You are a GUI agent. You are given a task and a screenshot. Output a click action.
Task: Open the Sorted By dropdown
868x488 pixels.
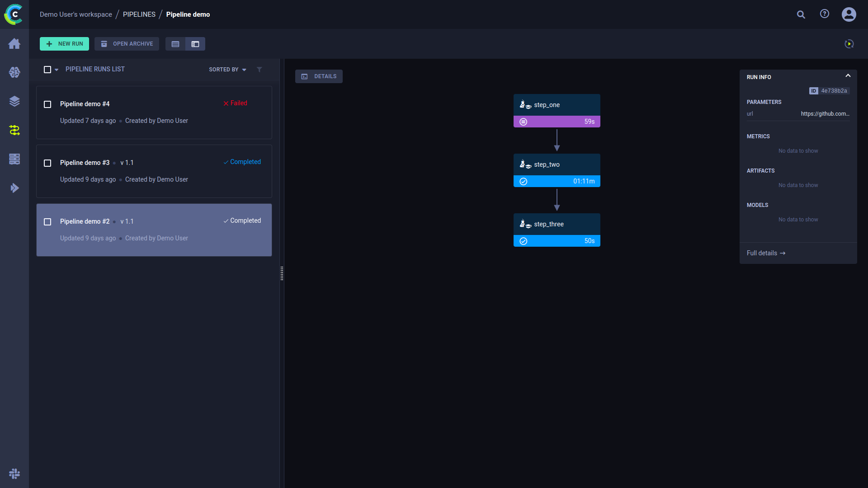227,70
